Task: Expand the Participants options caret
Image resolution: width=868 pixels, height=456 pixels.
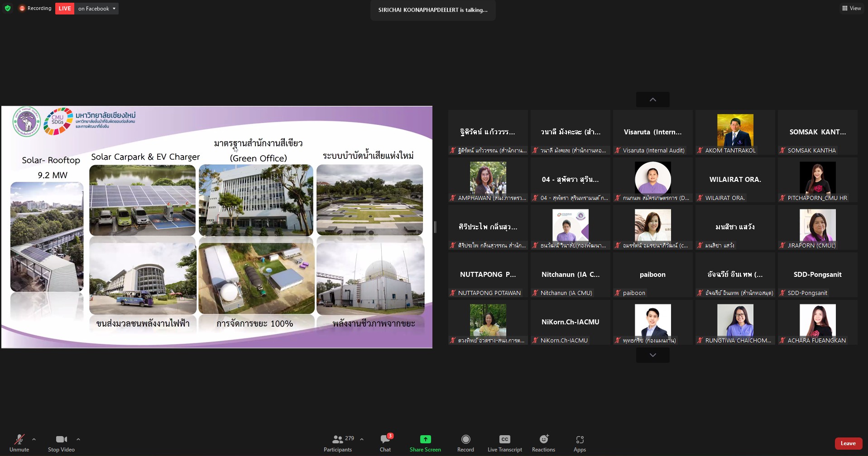Action: click(x=362, y=439)
